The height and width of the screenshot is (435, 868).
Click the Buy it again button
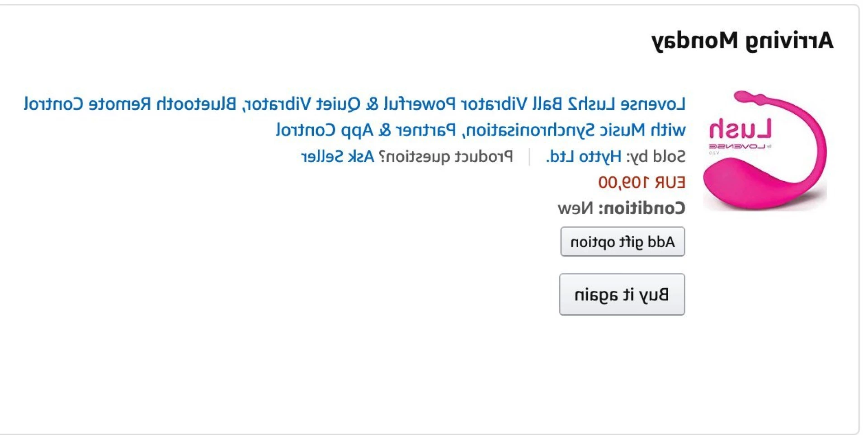(622, 295)
